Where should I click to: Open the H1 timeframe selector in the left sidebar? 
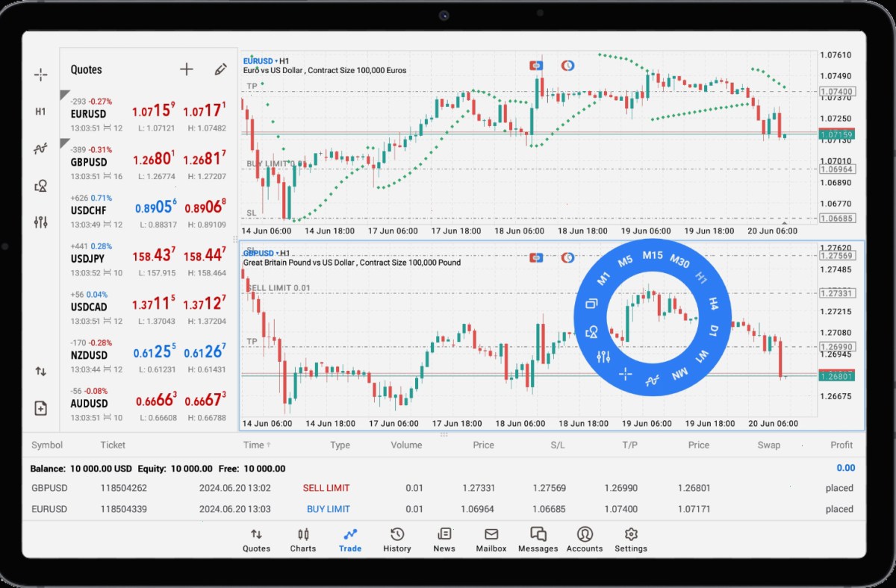pos(40,111)
